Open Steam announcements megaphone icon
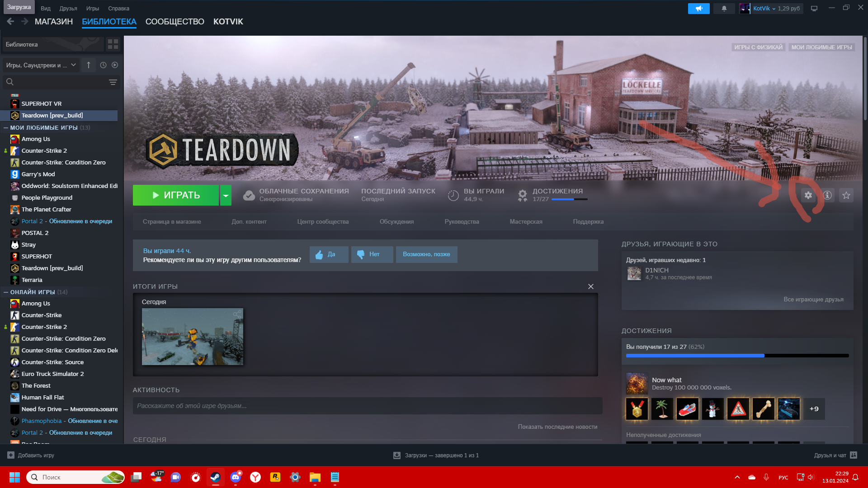The height and width of the screenshot is (488, 868). coord(698,8)
